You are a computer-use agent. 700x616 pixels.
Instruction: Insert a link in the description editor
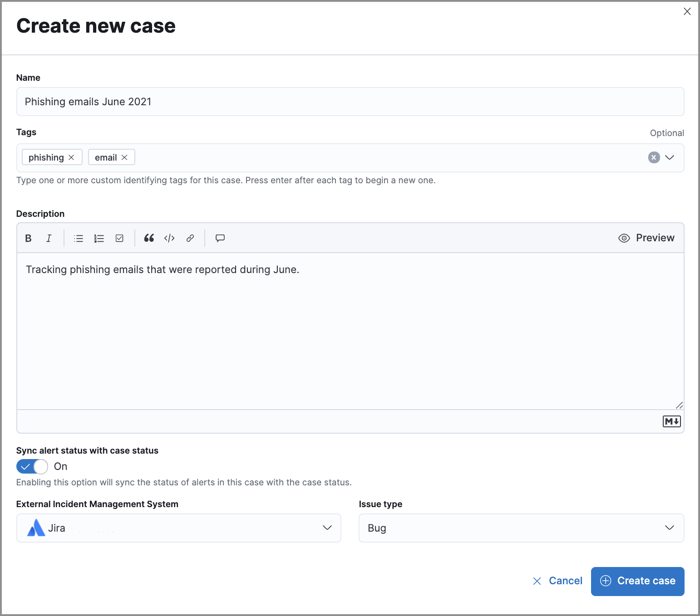point(190,238)
